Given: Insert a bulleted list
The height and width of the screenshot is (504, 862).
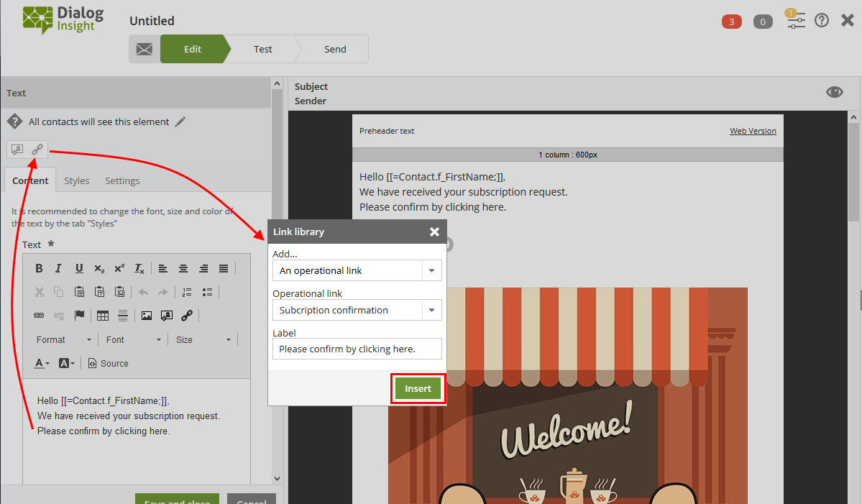Looking at the screenshot, I should 207,292.
